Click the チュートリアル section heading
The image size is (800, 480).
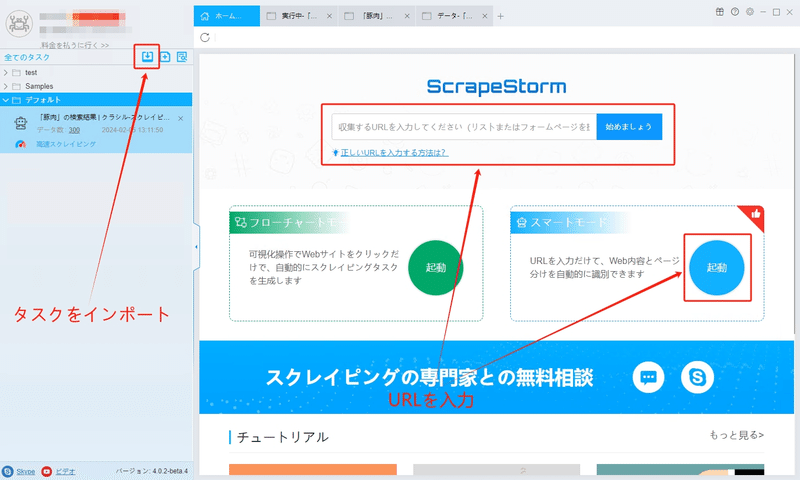click(x=283, y=437)
